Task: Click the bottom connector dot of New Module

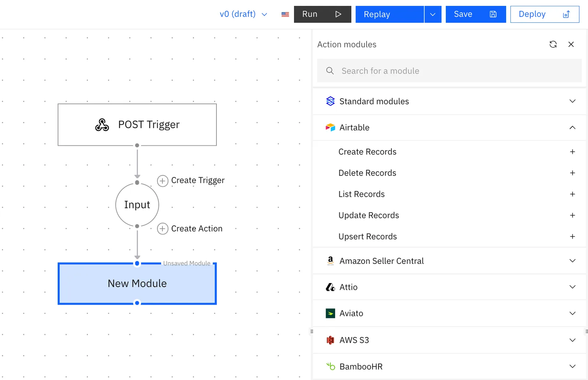Action: point(137,303)
